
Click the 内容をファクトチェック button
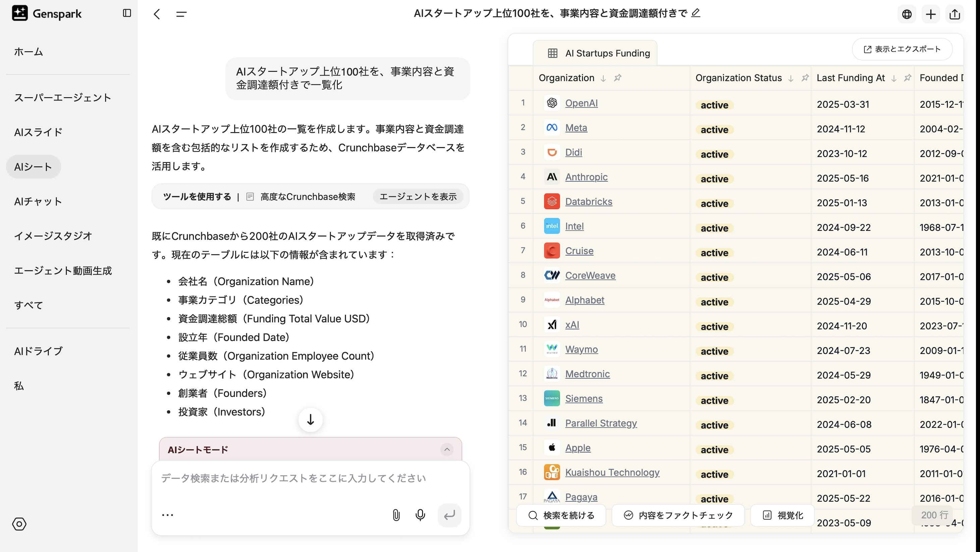(x=678, y=515)
